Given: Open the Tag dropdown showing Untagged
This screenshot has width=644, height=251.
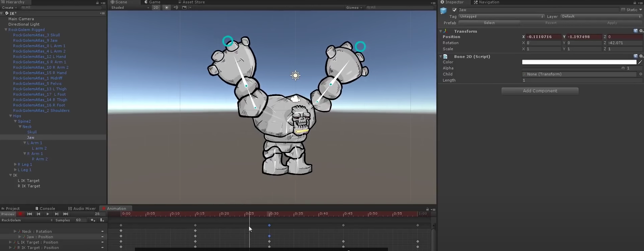Looking at the screenshot, I should 501,16.
